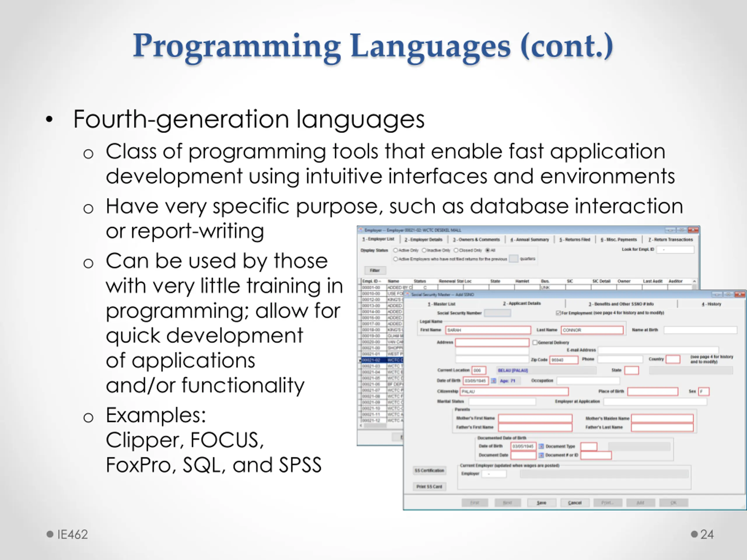Open the calendar picker beside Date of Birth

(x=493, y=381)
